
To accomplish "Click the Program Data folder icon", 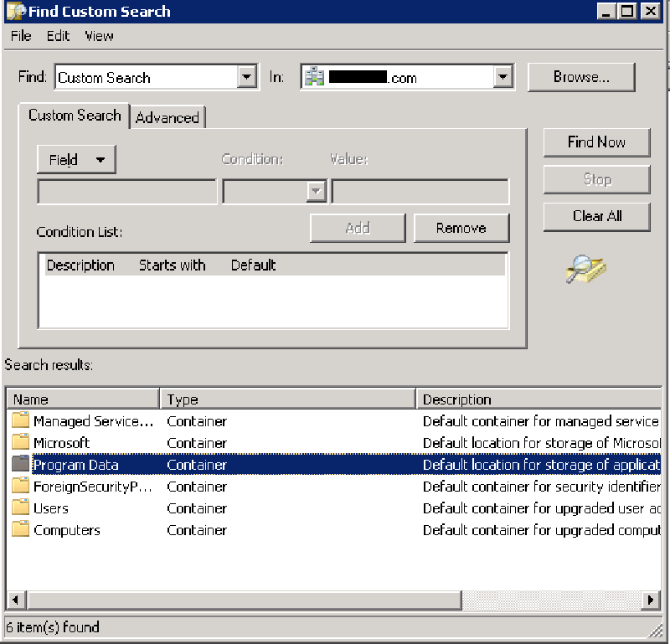I will (x=20, y=464).
